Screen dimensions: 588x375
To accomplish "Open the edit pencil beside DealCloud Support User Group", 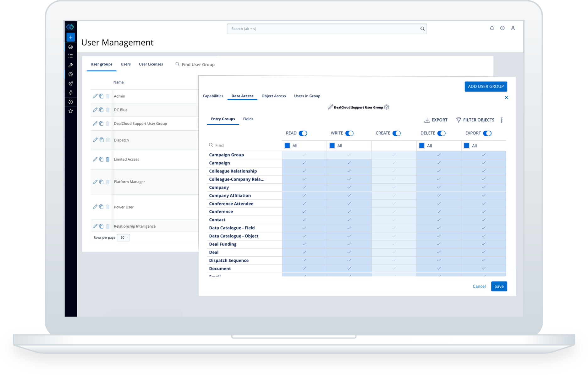I will pos(330,107).
